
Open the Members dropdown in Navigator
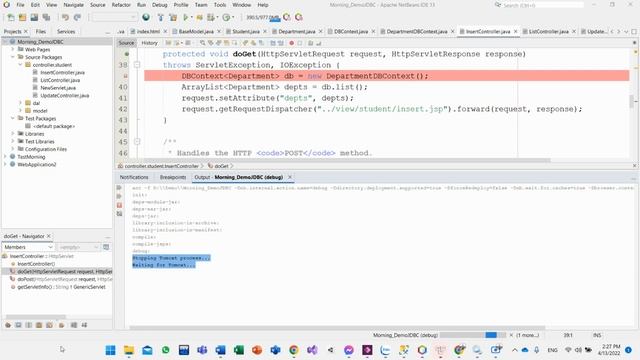point(28,247)
